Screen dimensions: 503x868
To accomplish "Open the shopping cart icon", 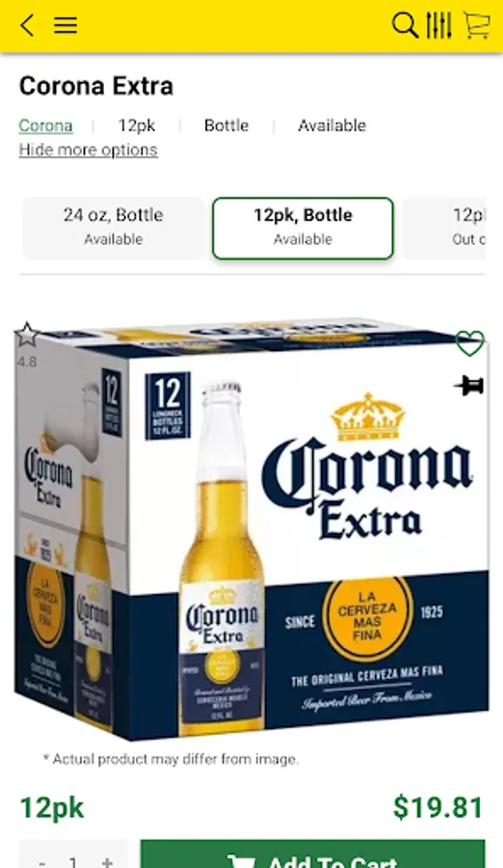I will pyautogui.click(x=476, y=25).
